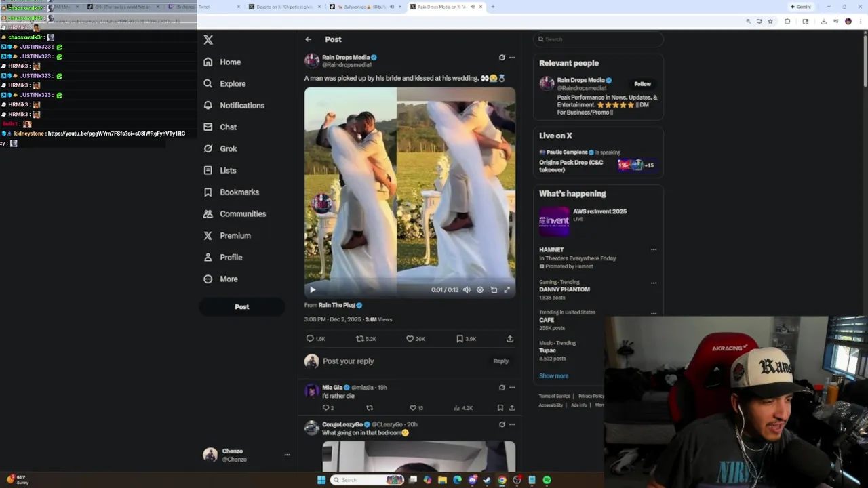Open File Explorer from the taskbar
This screenshot has height=488, width=868.
click(x=442, y=480)
